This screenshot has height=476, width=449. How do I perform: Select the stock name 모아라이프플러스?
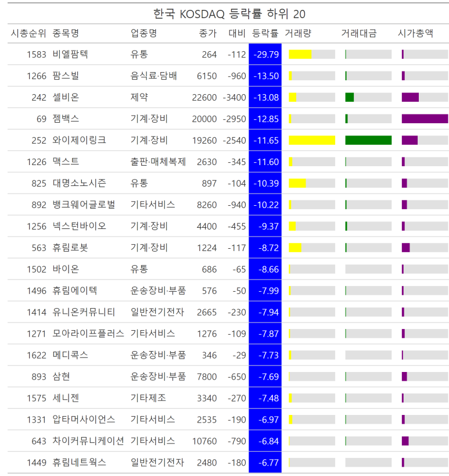[88, 334]
